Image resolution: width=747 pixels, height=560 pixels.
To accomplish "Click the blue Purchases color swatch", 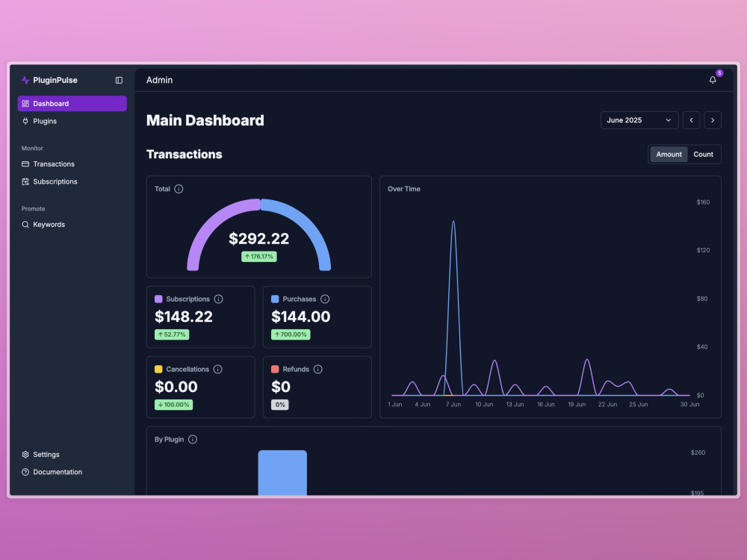I will pyautogui.click(x=275, y=299).
